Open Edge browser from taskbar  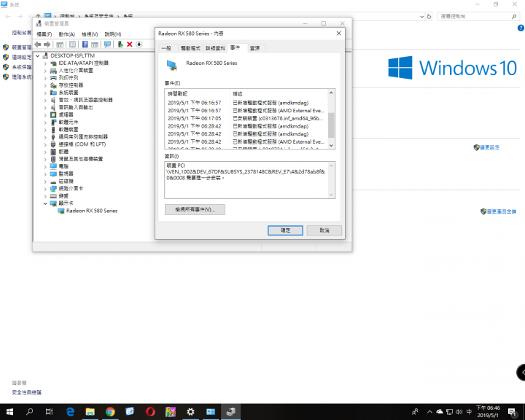click(70, 412)
